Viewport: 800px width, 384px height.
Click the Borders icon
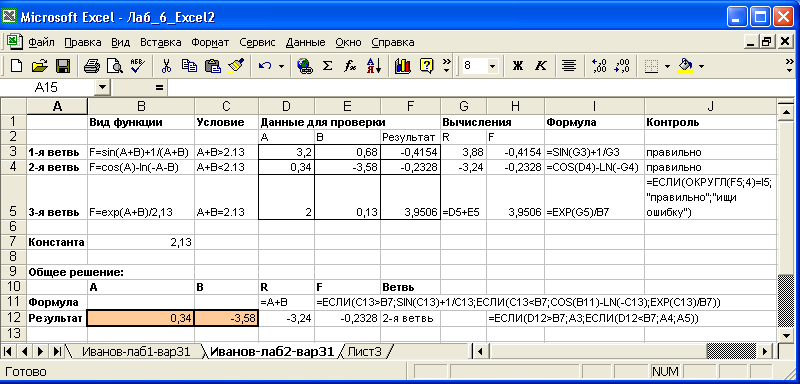point(651,66)
